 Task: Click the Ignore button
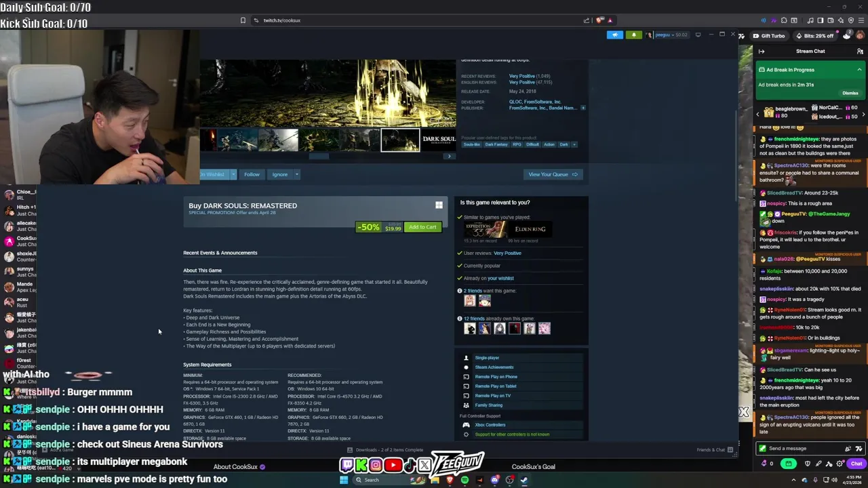[279, 174]
